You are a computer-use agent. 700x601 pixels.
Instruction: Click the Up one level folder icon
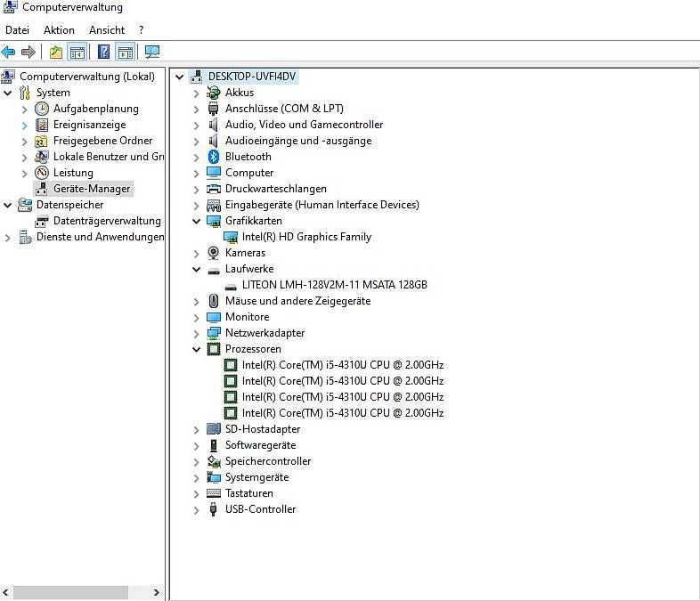[56, 53]
